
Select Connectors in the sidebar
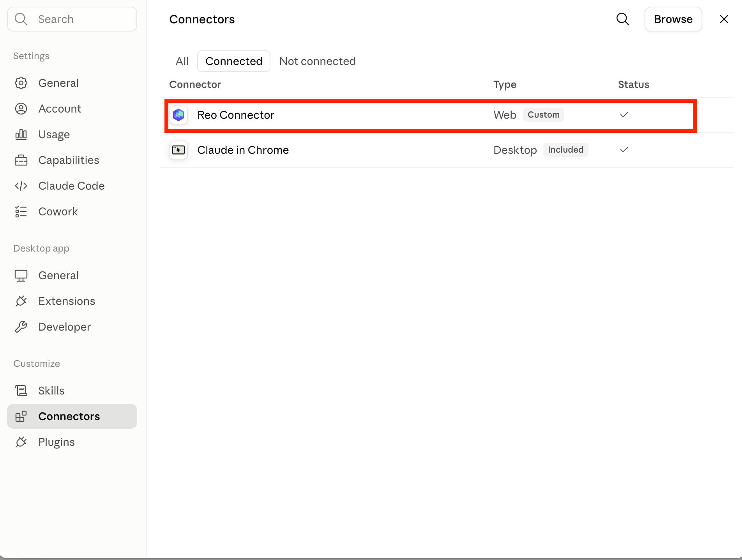[72, 416]
